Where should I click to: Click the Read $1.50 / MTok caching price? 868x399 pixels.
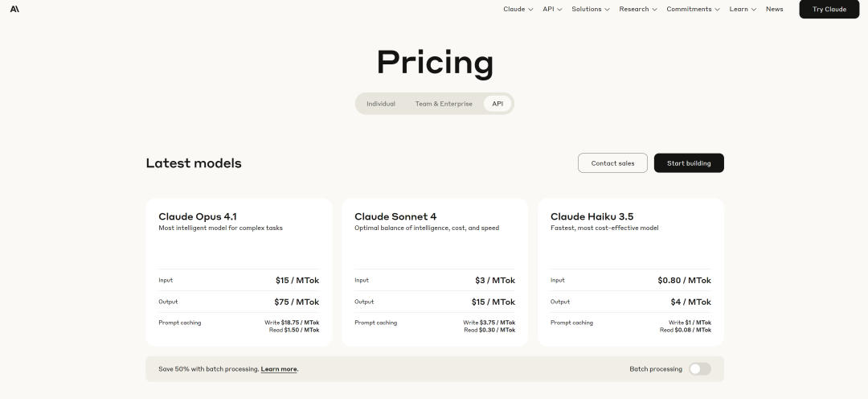[294, 331]
